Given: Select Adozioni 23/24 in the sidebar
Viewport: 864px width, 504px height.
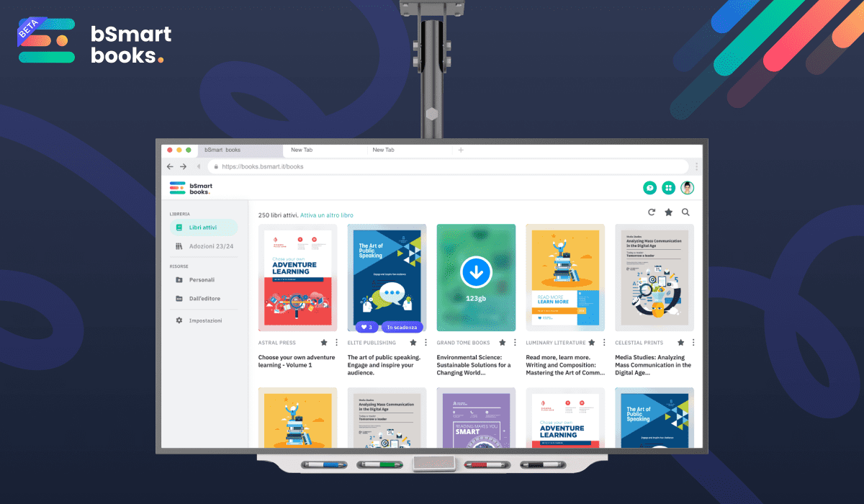Looking at the screenshot, I should tap(210, 247).
